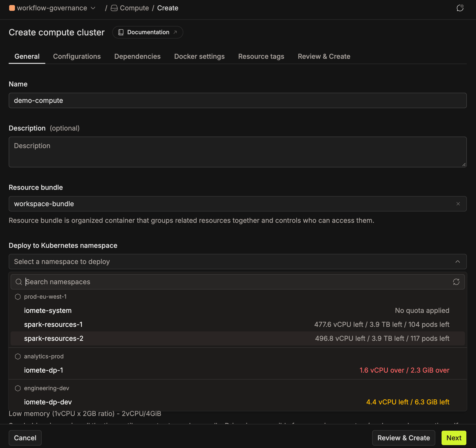Select the spark-resources-1 namespace
The width and height of the screenshot is (476, 448).
coord(238,324)
